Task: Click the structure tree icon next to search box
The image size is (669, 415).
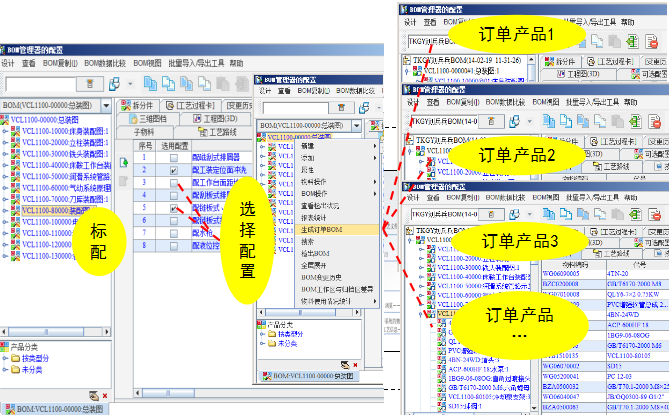Action: pos(115,83)
